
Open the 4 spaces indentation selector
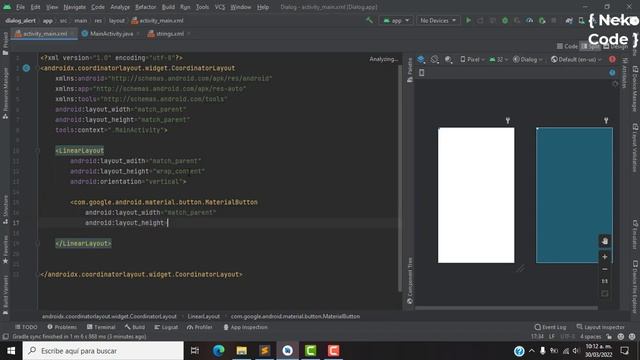(591, 337)
